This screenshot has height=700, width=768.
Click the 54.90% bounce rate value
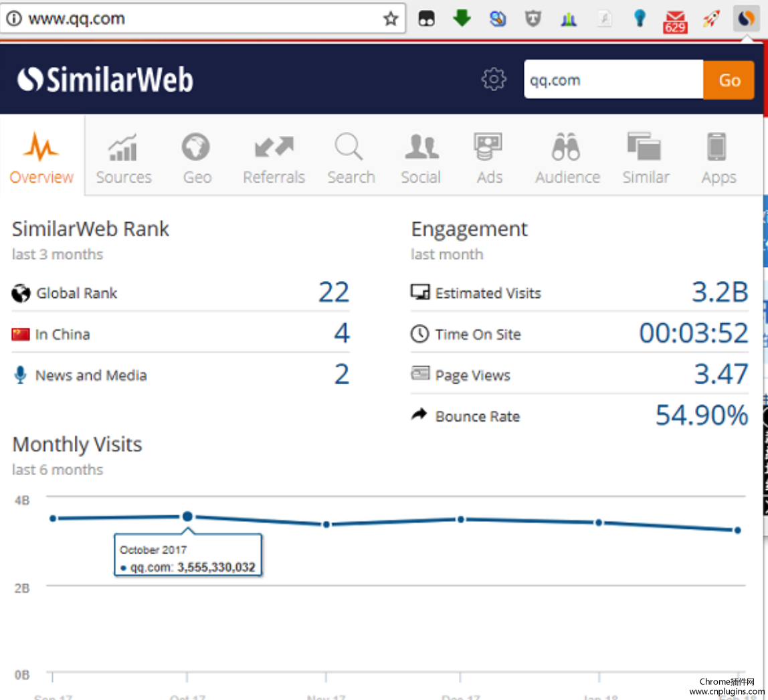click(702, 416)
